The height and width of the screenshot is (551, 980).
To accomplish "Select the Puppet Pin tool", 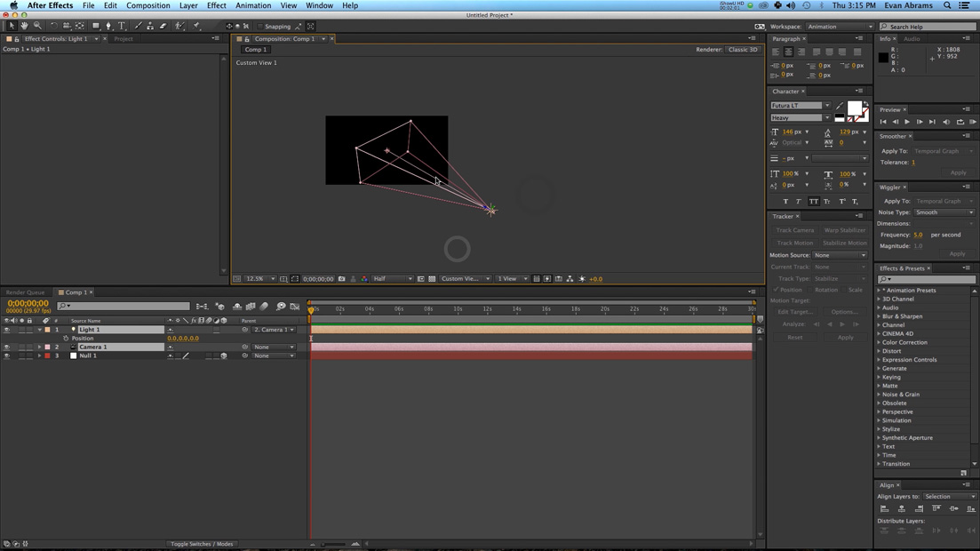I will (x=195, y=26).
